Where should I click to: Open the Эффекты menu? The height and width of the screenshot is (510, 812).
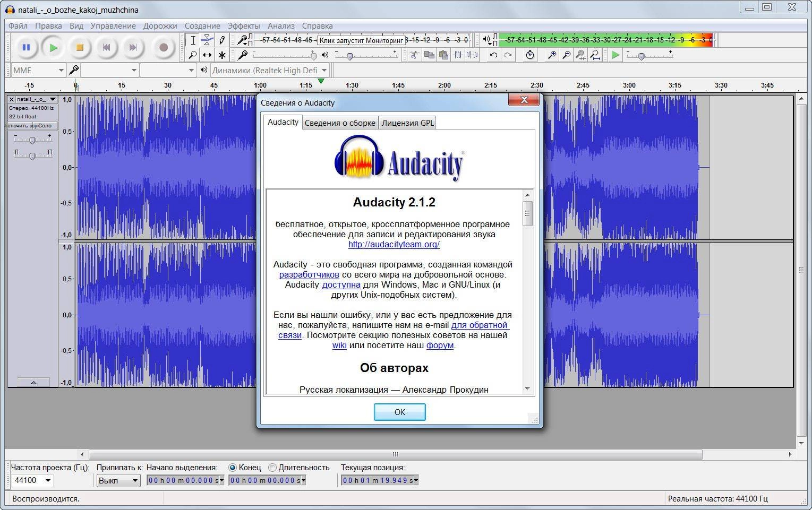(x=244, y=25)
